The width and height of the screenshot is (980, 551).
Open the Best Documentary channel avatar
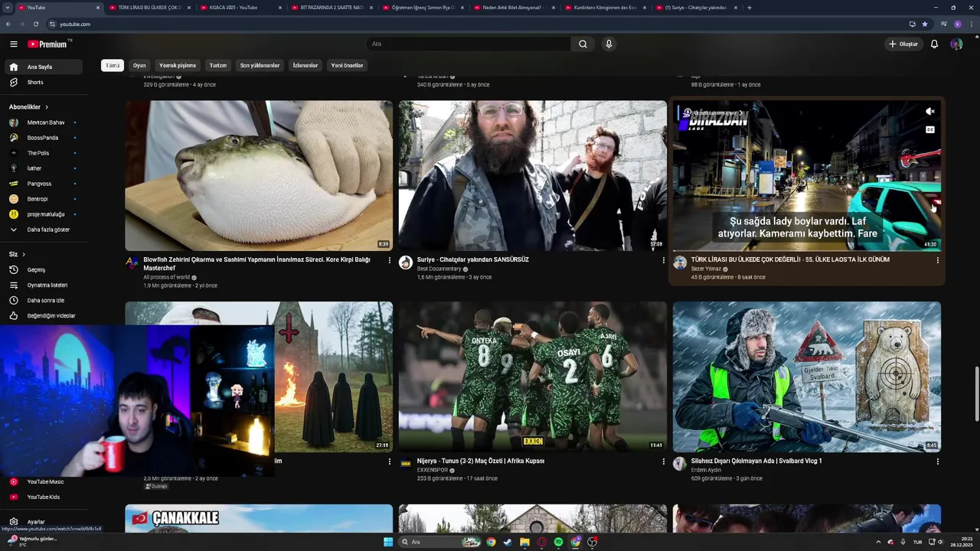pyautogui.click(x=406, y=262)
